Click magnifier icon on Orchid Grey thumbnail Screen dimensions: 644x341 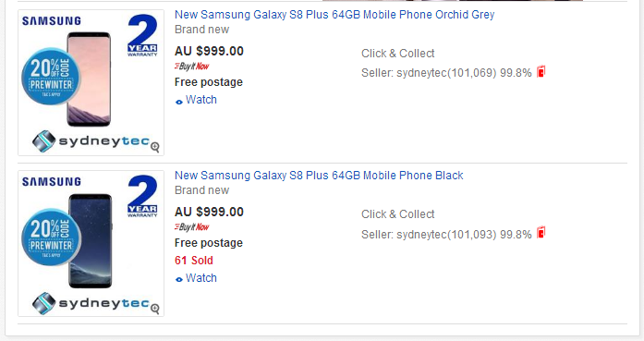(x=155, y=147)
